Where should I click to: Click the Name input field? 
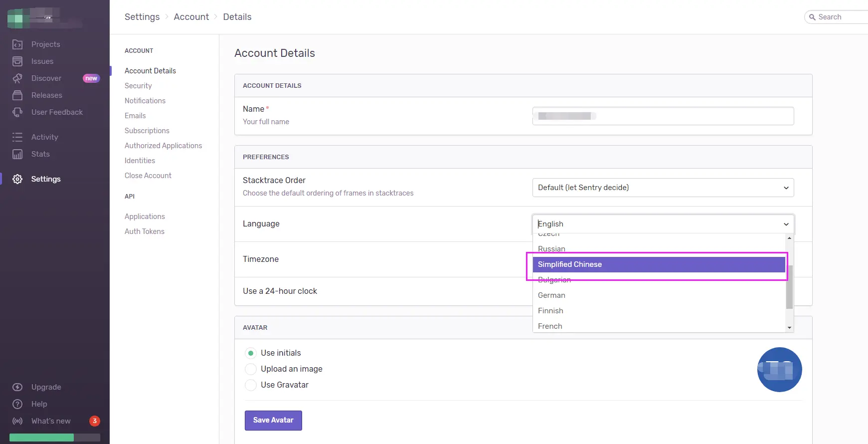[663, 116]
